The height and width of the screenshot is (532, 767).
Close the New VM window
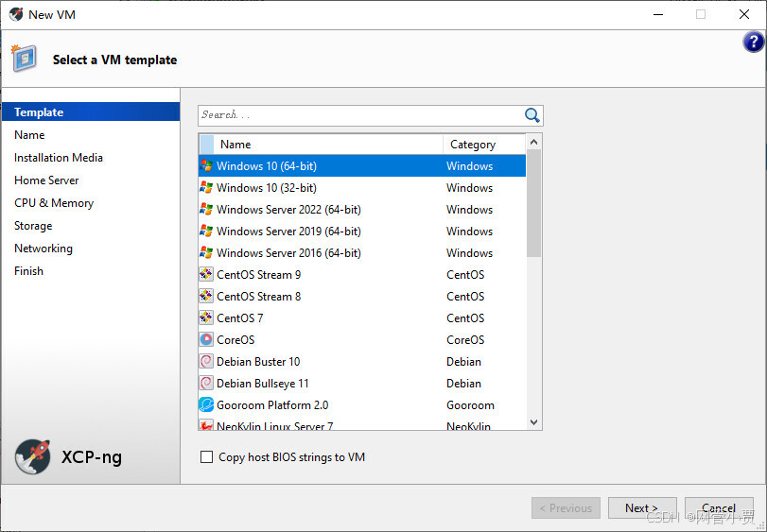point(744,14)
